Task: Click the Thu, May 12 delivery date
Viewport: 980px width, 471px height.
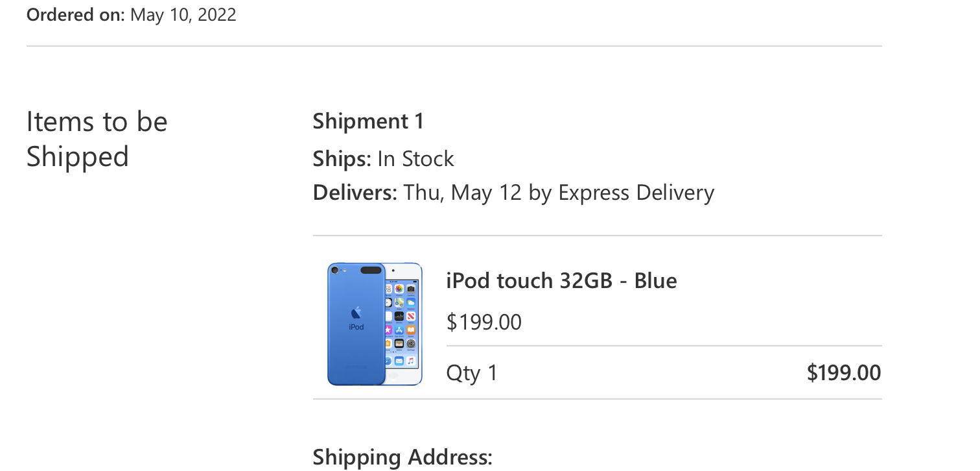Action: [462, 193]
